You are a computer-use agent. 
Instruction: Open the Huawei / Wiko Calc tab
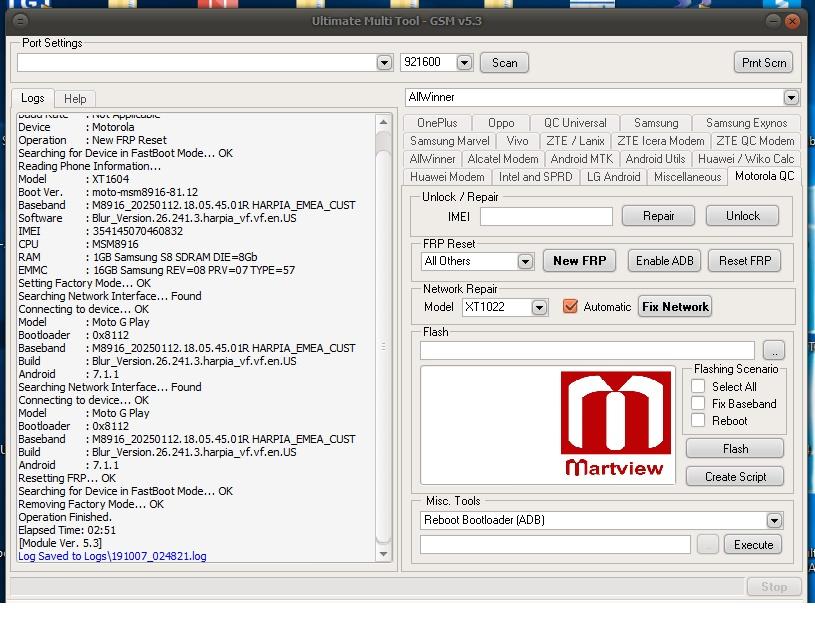click(746, 159)
